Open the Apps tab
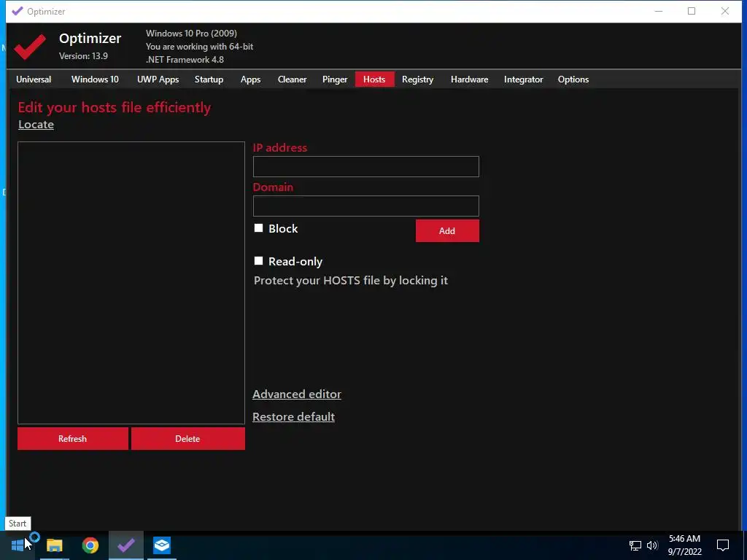Image resolution: width=747 pixels, height=560 pixels. coord(251,79)
